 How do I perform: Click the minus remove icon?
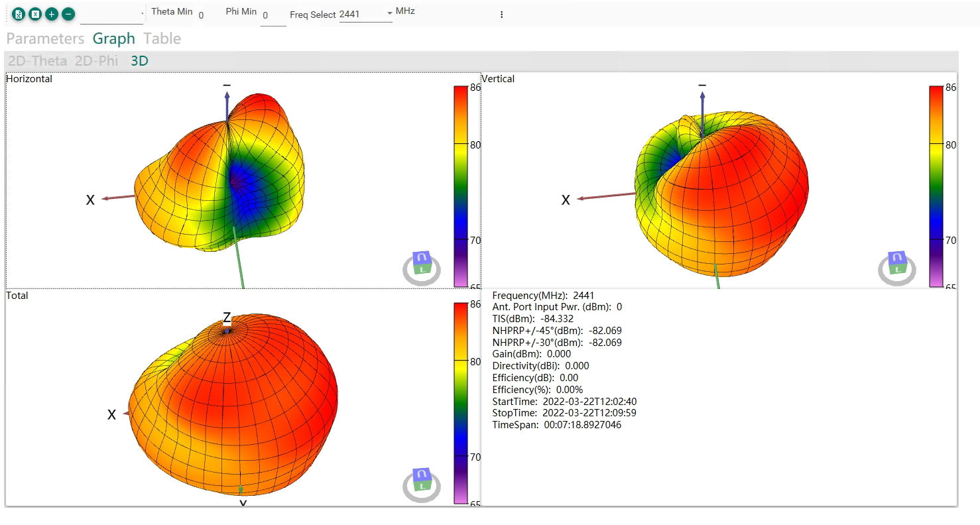tap(68, 14)
